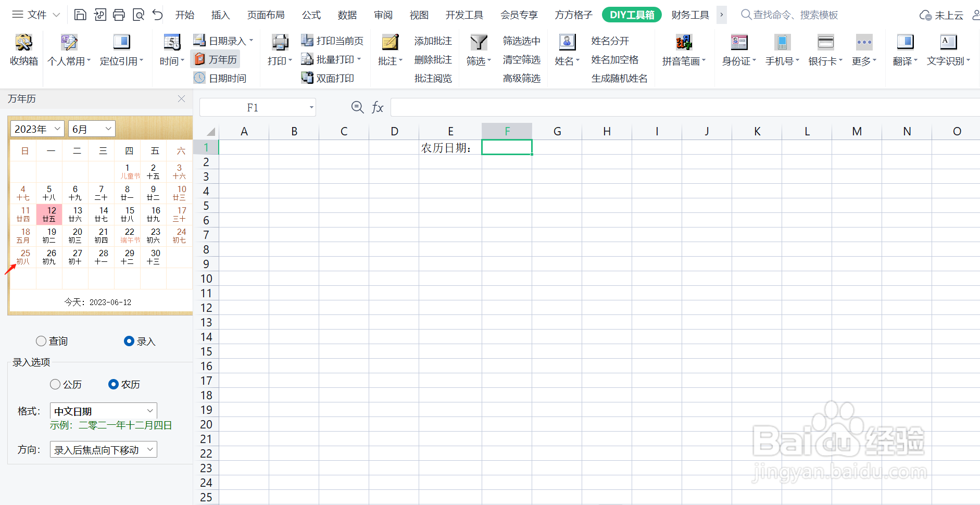Open the 个人常用 tools icon
The image size is (980, 505).
point(69,42)
